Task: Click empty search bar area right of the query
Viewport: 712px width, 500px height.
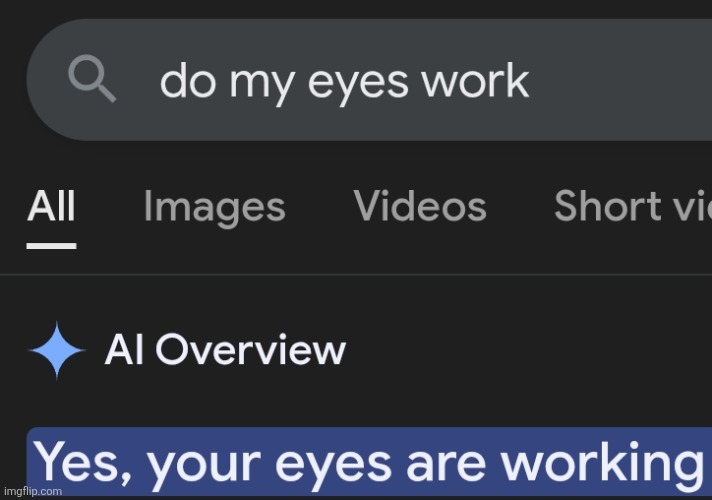Action: point(622,80)
